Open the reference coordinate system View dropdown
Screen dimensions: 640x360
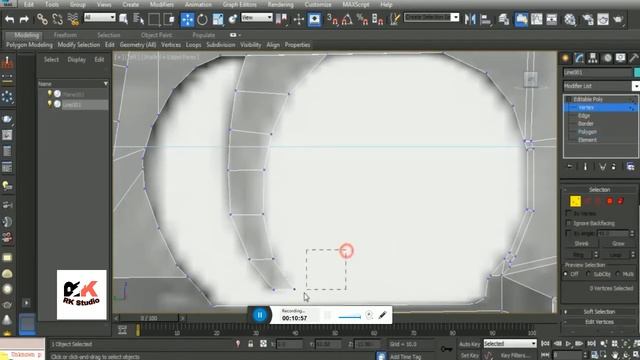point(257,17)
